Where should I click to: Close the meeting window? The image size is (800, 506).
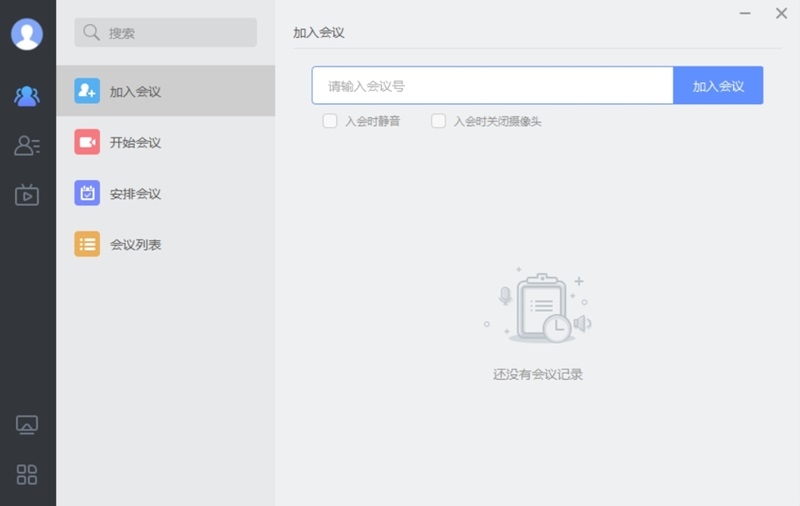pos(781,13)
